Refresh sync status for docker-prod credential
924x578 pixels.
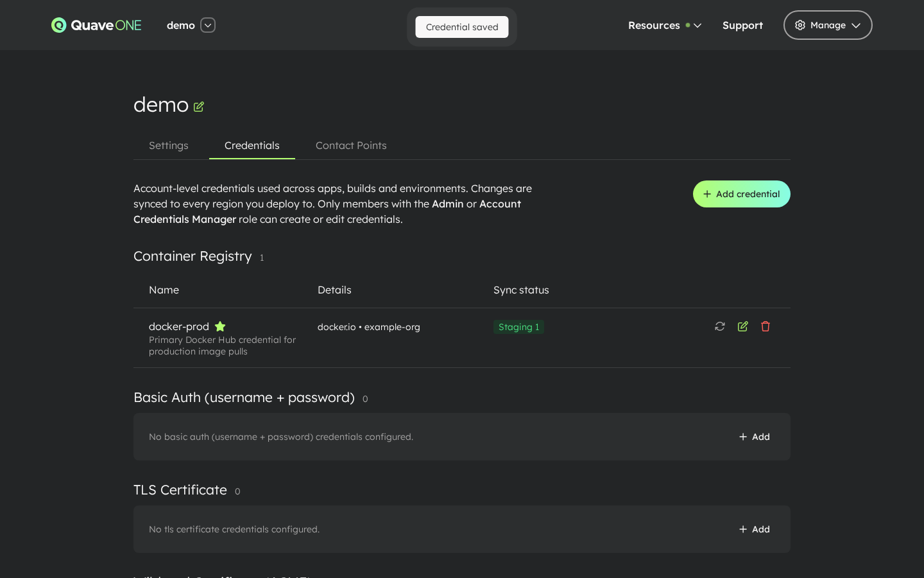click(719, 326)
